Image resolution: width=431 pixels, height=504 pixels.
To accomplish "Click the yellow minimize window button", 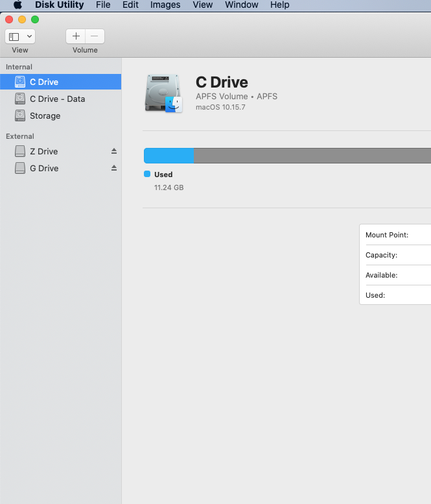I will [22, 19].
